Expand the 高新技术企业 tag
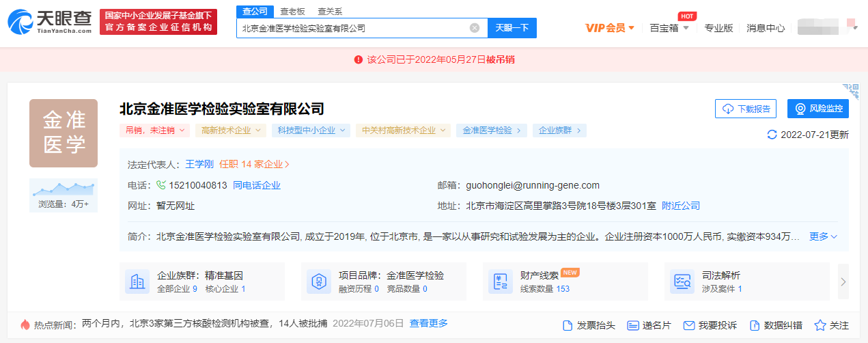 point(230,130)
